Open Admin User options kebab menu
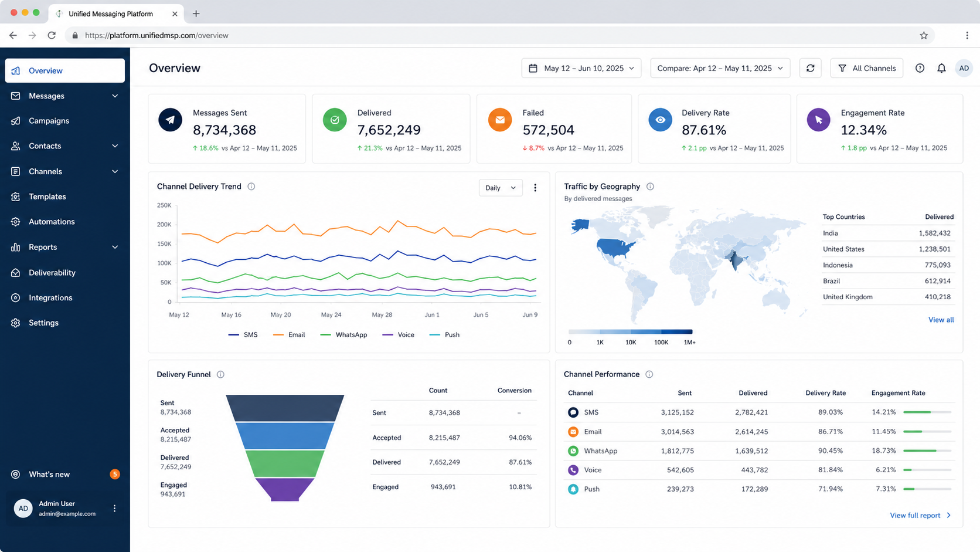 click(x=114, y=509)
